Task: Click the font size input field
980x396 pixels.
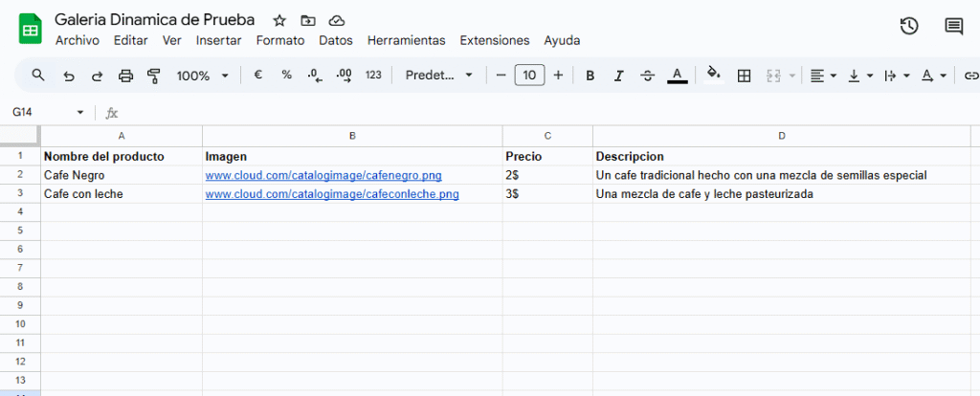Action: 529,76
